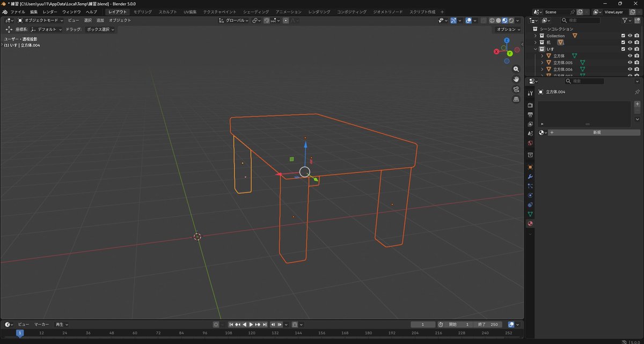Switch perspective/orthographic grid icon
The width and height of the screenshot is (644, 344).
click(516, 99)
